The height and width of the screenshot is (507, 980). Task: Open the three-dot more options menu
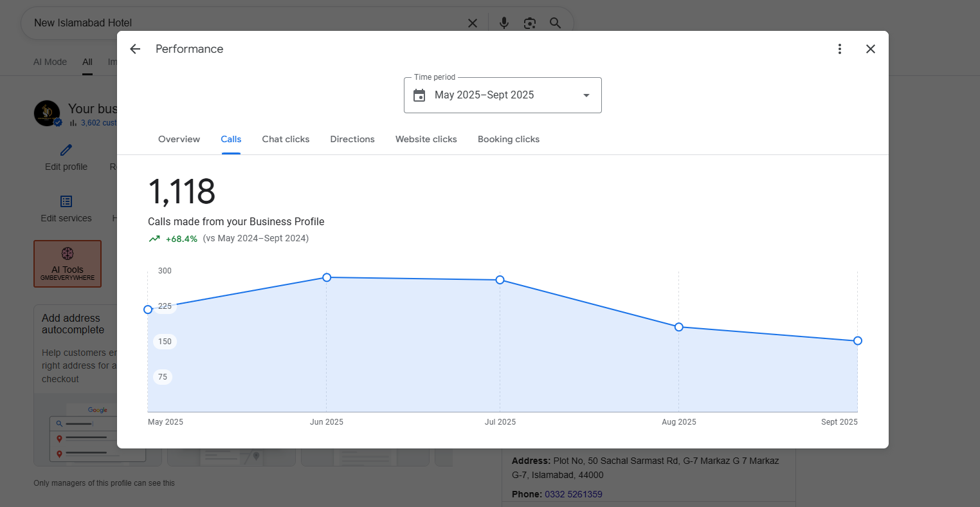pos(839,49)
